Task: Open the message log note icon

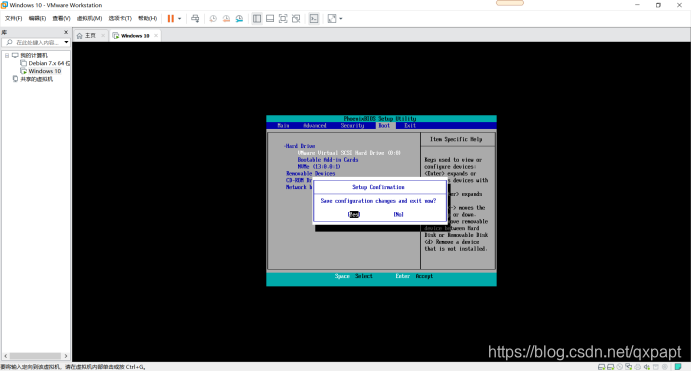Action: click(678, 367)
